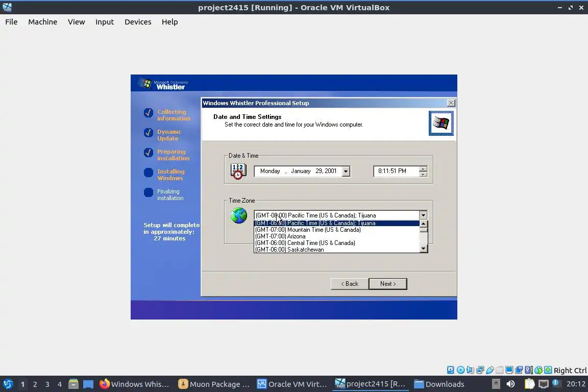The width and height of the screenshot is (588, 392).
Task: Open the date picker dropdown arrow
Action: pos(346,171)
